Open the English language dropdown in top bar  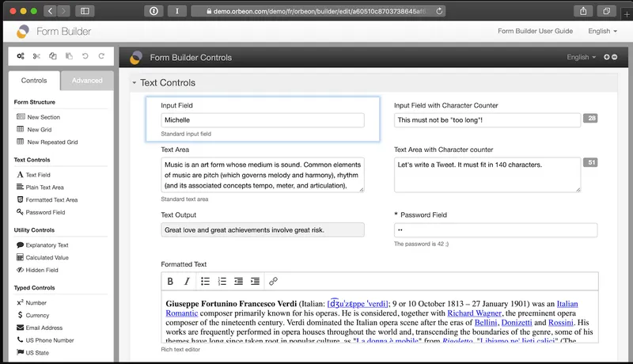[602, 31]
